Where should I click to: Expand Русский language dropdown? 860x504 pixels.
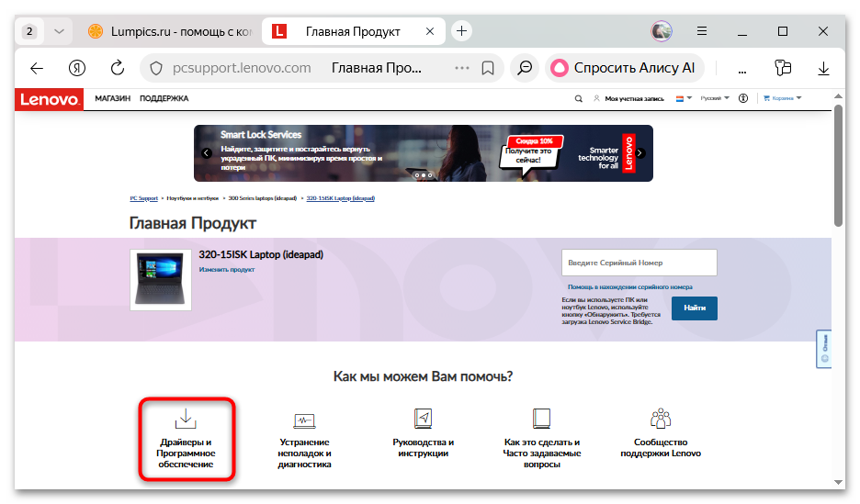[x=715, y=98]
